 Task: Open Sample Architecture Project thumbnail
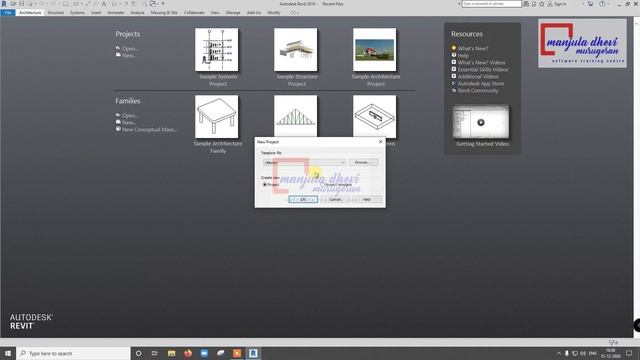click(375, 49)
